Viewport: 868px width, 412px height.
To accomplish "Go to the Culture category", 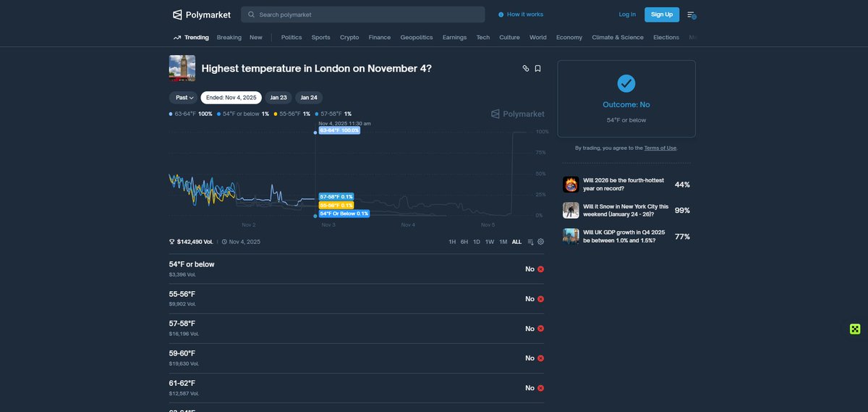I will click(x=509, y=37).
